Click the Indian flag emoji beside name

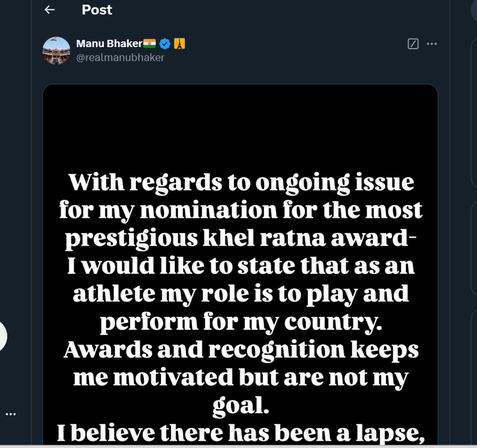(x=150, y=43)
